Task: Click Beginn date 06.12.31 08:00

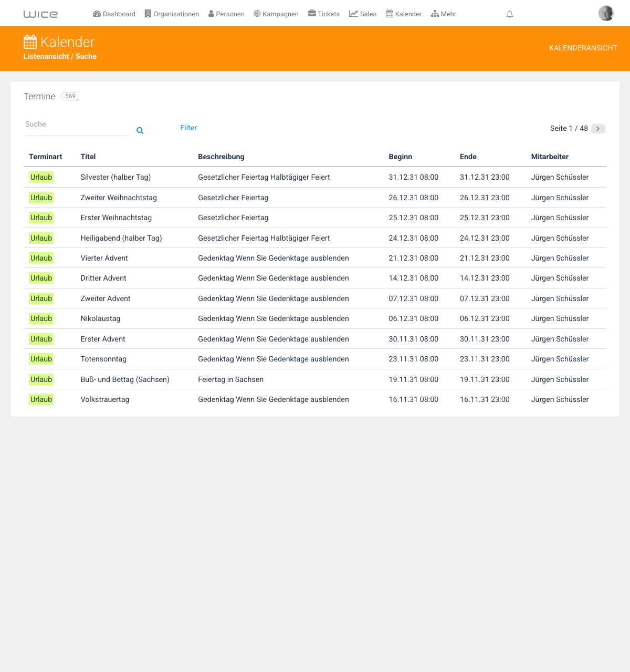Action: [x=414, y=318]
